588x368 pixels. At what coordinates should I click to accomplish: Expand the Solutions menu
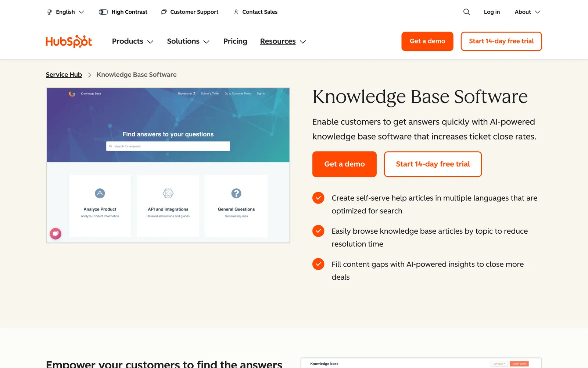[x=188, y=41]
